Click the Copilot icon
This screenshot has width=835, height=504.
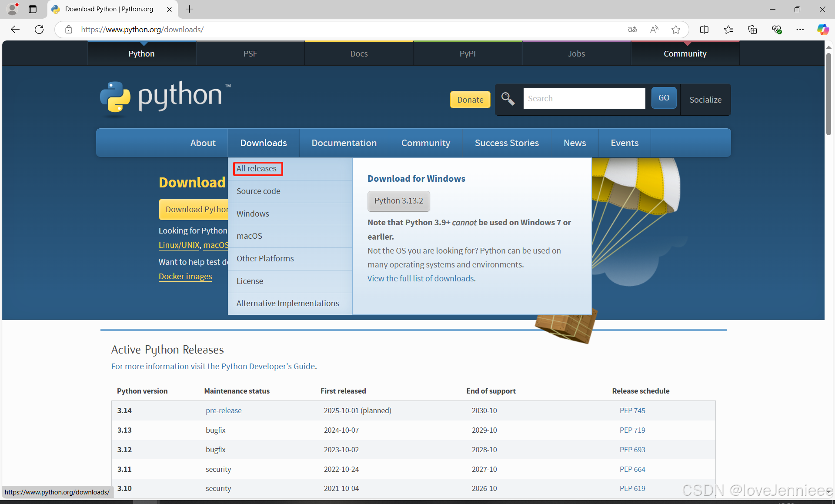822,30
